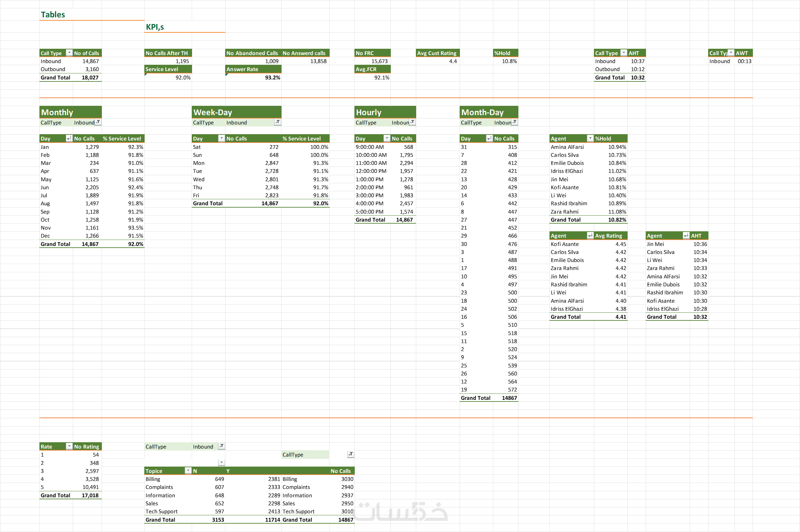Open the Agent Avg Rating sort button
The image size is (800, 532).
point(590,236)
